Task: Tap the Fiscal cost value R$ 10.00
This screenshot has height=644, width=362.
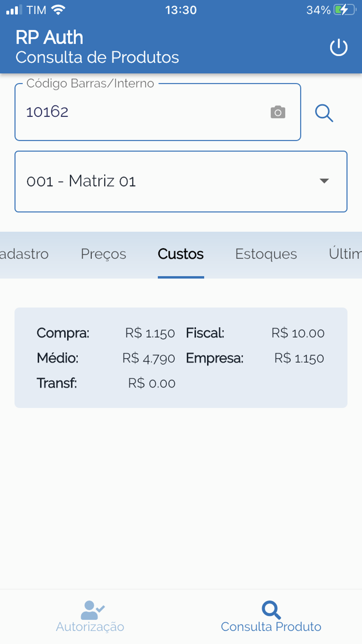Action: 298,333
